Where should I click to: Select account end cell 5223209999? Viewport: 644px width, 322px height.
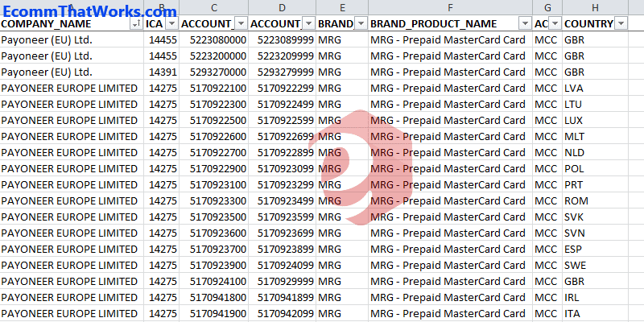(283, 56)
